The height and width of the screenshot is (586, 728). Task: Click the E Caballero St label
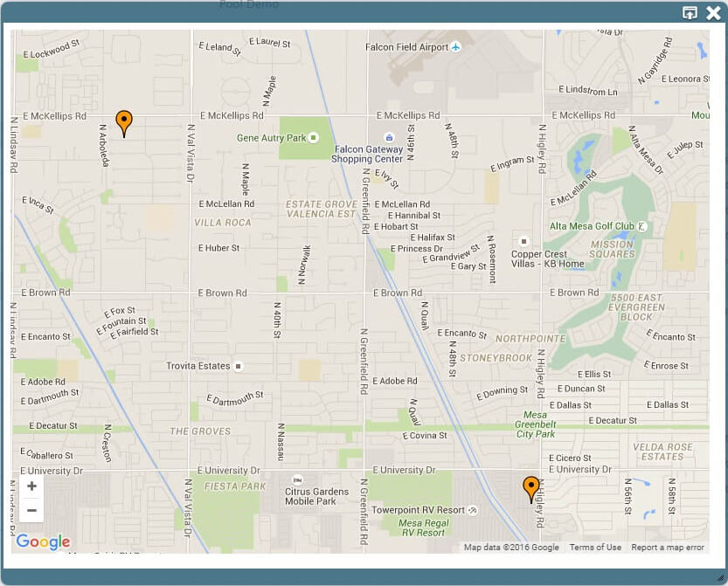pos(46,454)
